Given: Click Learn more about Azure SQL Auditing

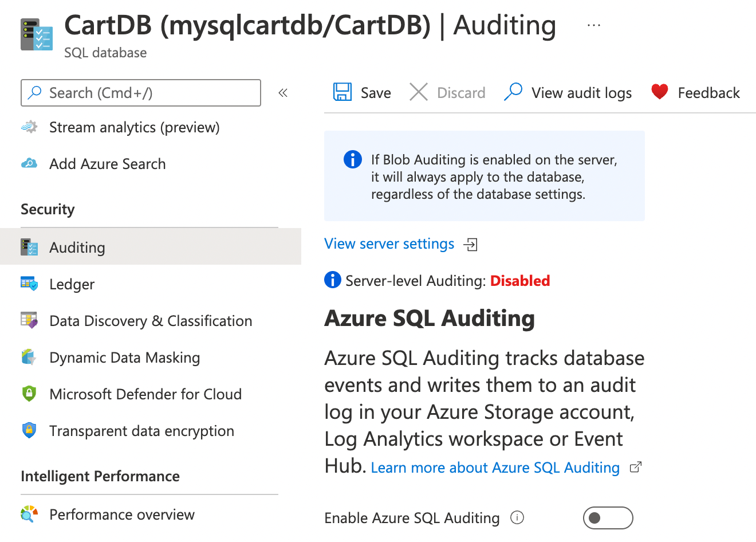Looking at the screenshot, I should [x=495, y=467].
